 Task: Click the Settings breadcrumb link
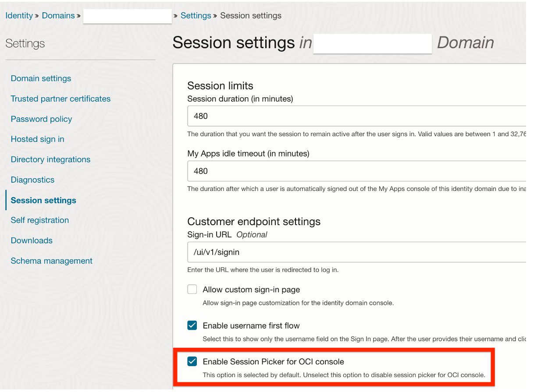(196, 15)
